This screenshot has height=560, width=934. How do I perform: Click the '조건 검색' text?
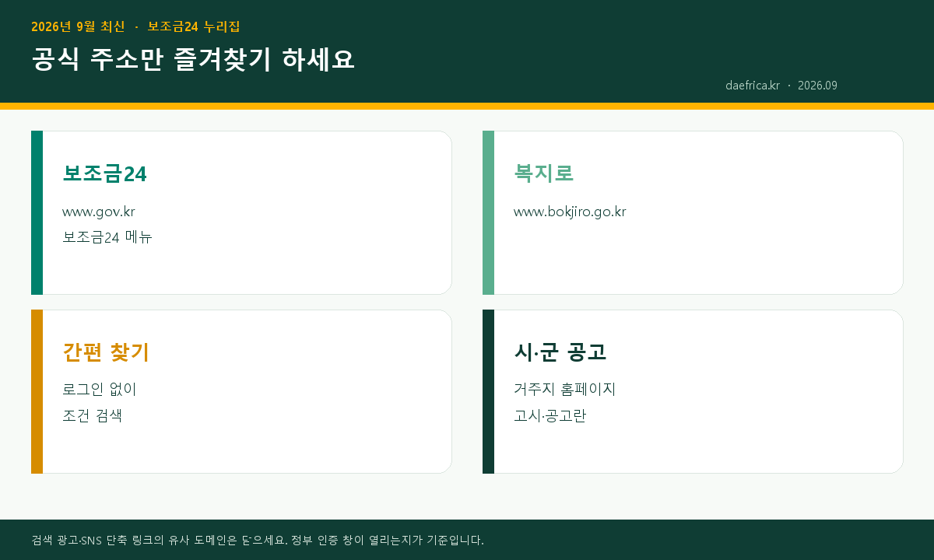click(x=93, y=415)
